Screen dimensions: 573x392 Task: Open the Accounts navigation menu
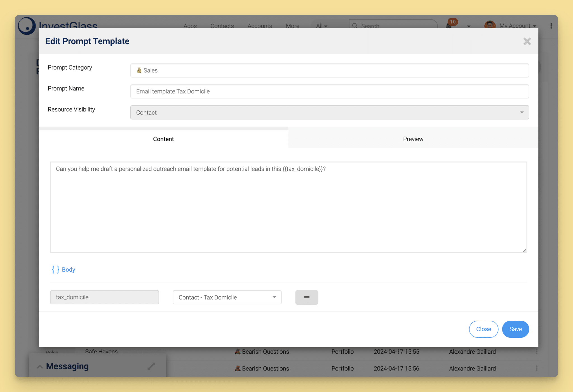point(260,26)
